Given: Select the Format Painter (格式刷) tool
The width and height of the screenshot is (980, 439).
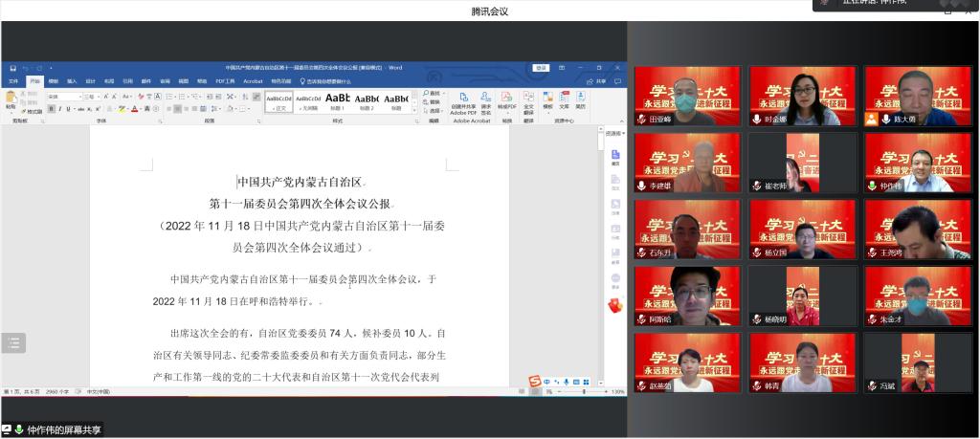Looking at the screenshot, I should click(32, 111).
